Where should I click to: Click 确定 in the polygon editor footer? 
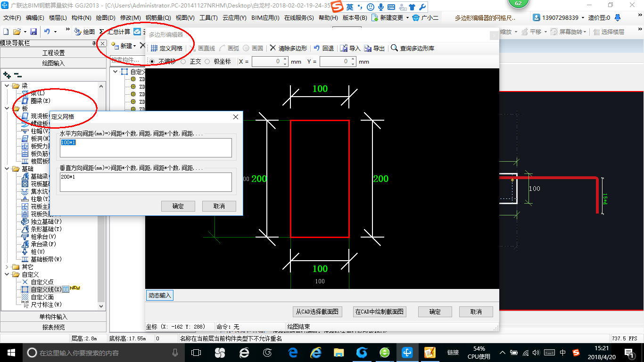pyautogui.click(x=435, y=312)
